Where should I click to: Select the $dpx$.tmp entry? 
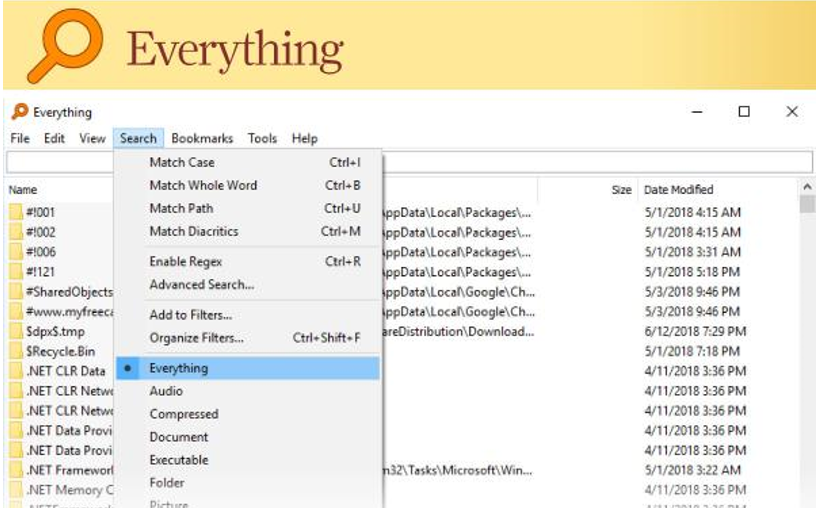pos(55,332)
